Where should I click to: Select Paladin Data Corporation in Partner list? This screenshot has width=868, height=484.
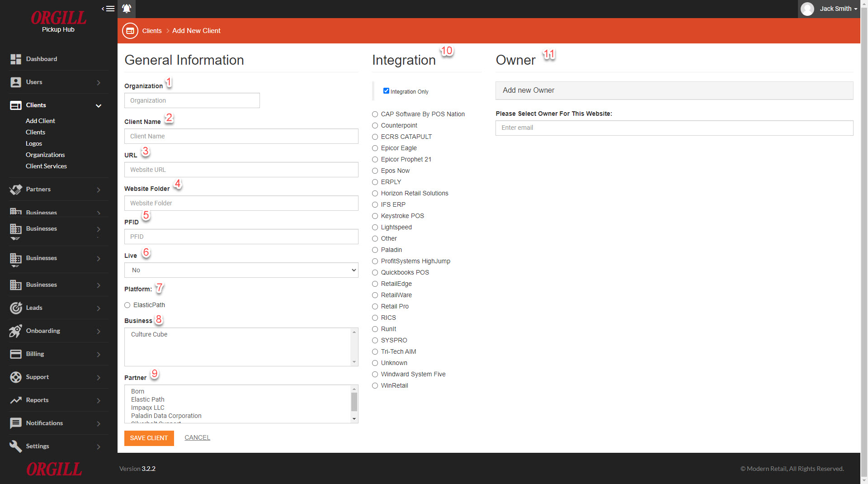[166, 416]
